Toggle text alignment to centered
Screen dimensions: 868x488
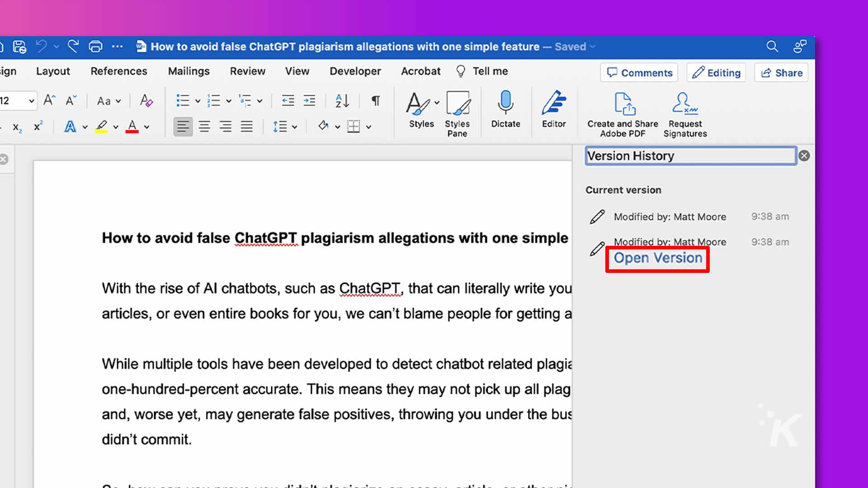tap(204, 127)
